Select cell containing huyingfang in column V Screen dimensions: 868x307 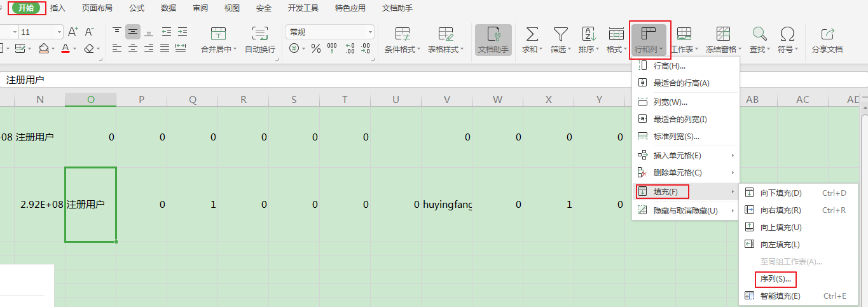[446, 205]
